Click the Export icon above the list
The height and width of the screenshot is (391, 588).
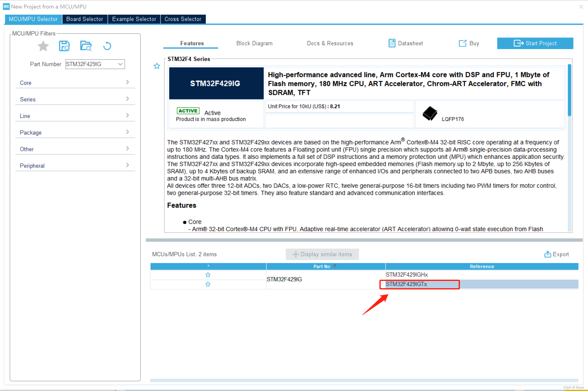547,254
